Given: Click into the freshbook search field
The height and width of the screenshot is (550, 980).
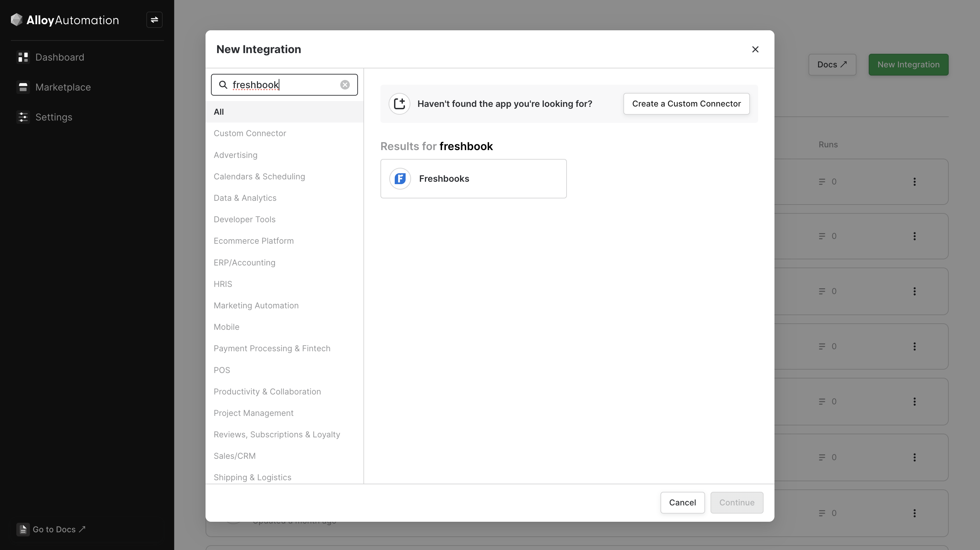Looking at the screenshot, I should pyautogui.click(x=284, y=84).
